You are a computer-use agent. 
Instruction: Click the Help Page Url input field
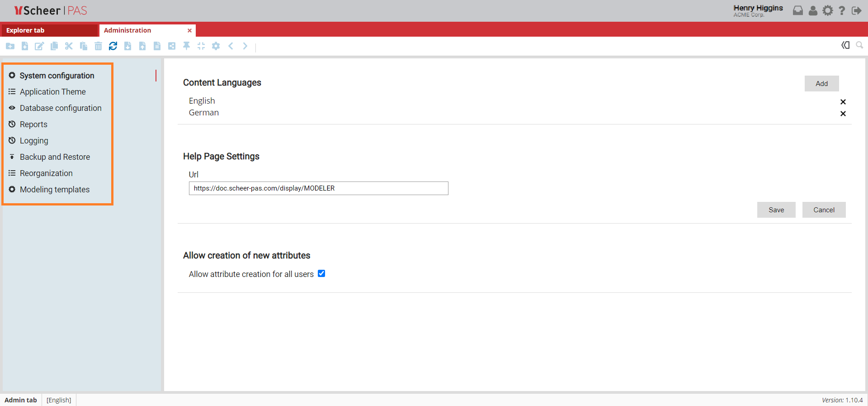click(x=318, y=188)
